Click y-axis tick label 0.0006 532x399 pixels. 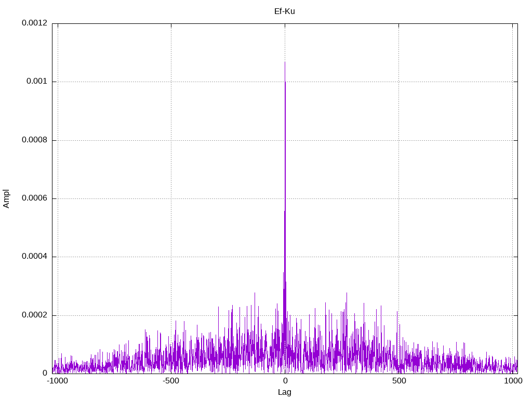[x=35, y=198]
